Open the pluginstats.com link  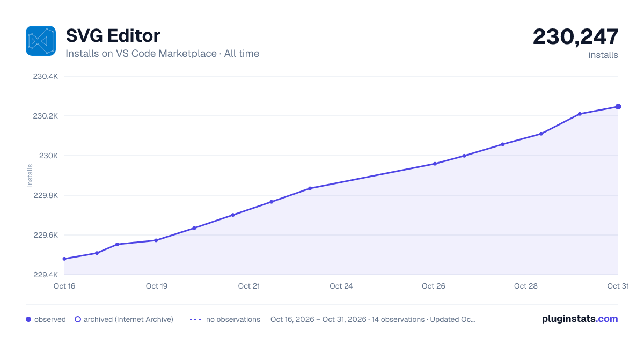[x=580, y=319]
